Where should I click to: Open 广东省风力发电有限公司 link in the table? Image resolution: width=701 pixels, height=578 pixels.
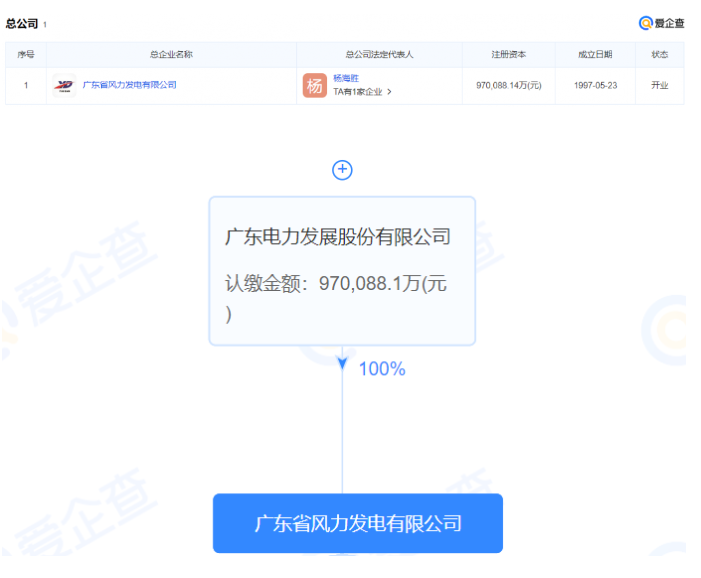click(x=129, y=86)
